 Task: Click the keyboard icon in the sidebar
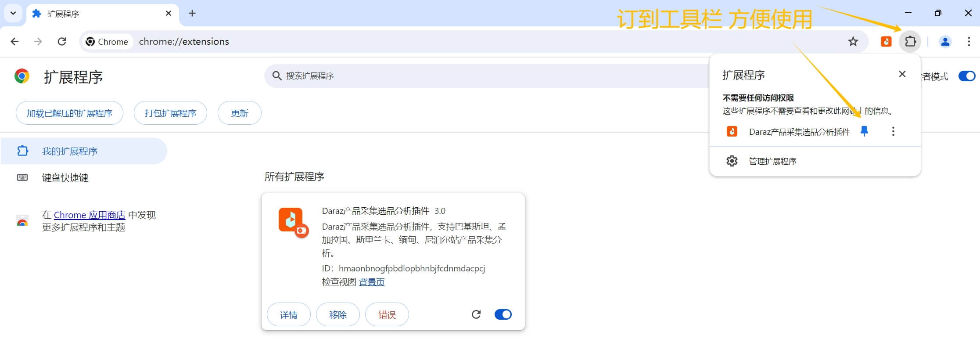tap(22, 177)
